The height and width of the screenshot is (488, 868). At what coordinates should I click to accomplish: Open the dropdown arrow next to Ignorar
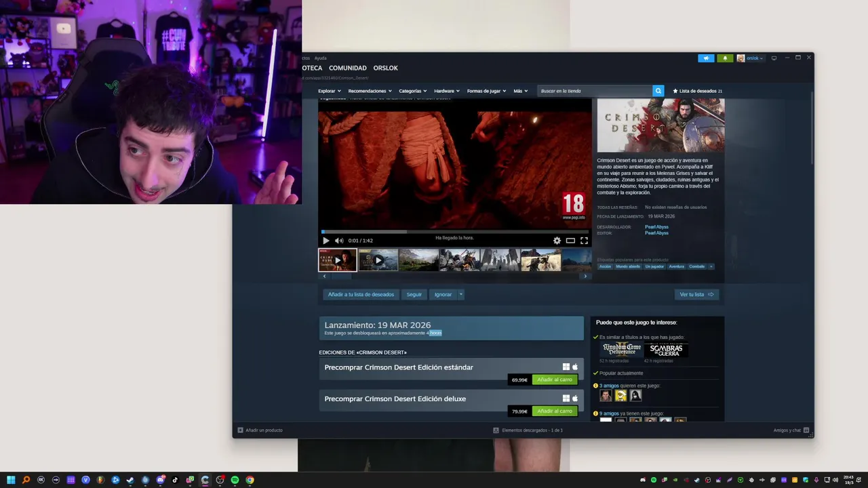(461, 295)
